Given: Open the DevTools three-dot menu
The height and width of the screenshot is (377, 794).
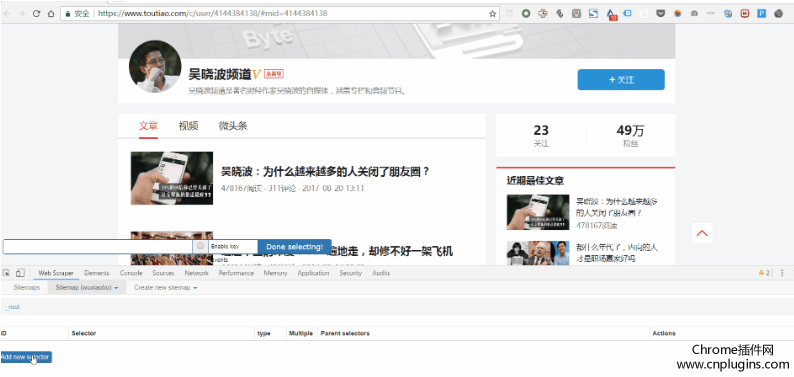Looking at the screenshot, I should point(782,273).
